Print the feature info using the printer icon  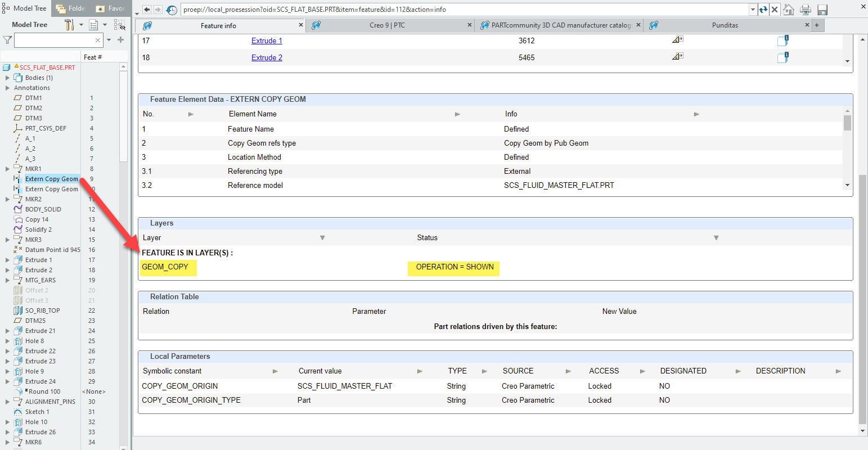pos(805,10)
